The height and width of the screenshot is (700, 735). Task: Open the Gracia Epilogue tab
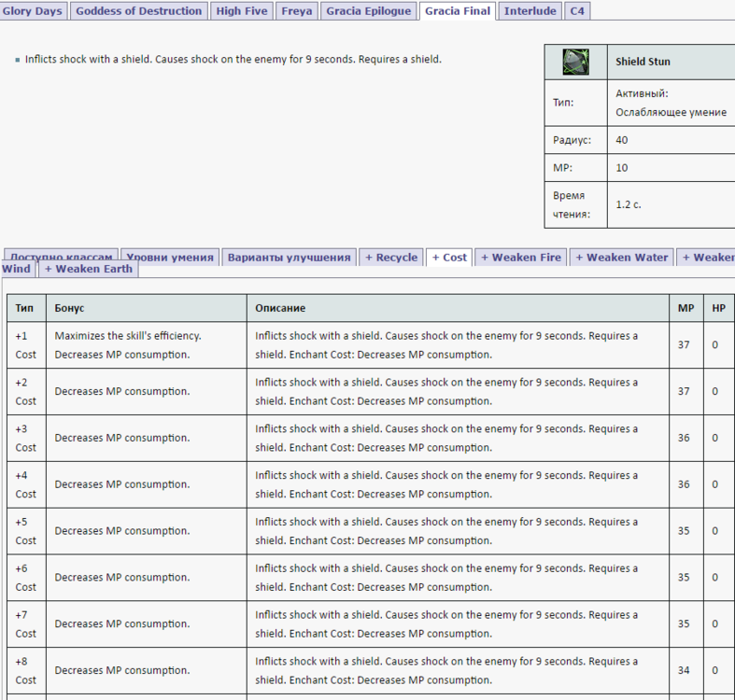pyautogui.click(x=368, y=11)
